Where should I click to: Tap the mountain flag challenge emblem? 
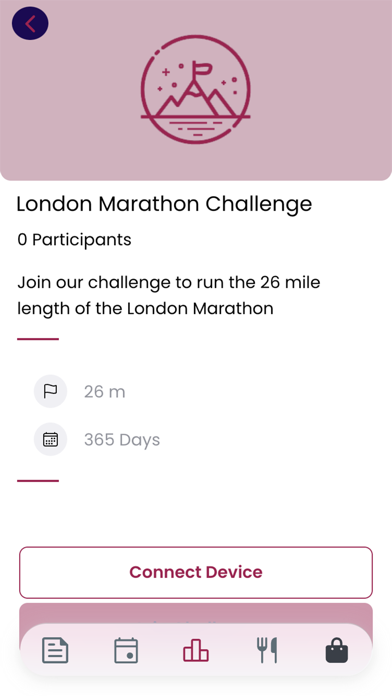pos(196,90)
